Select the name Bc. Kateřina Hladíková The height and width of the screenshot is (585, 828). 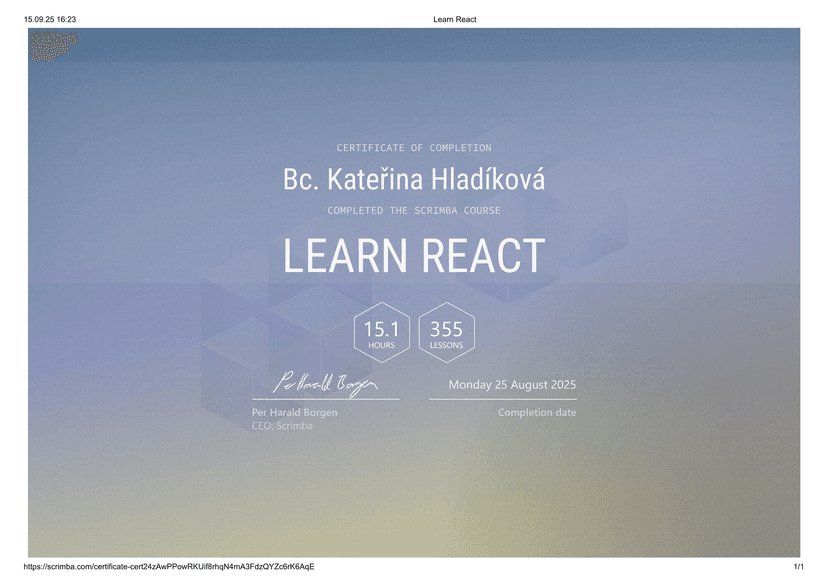[x=414, y=178]
